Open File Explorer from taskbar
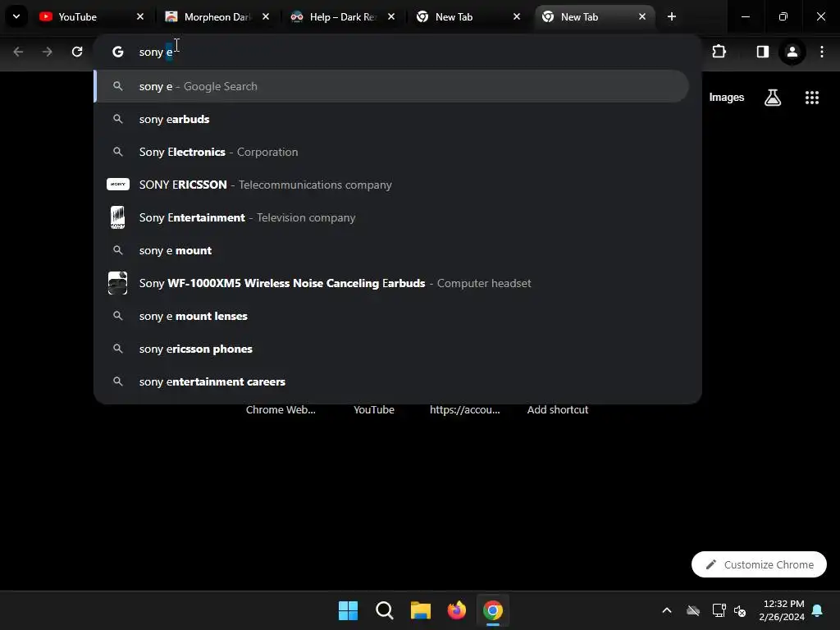This screenshot has width=840, height=630. tap(421, 610)
